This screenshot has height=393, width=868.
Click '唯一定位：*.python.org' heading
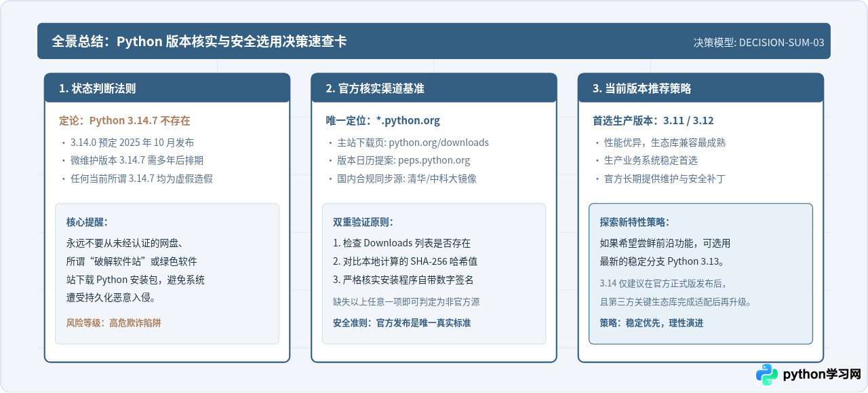(x=383, y=121)
